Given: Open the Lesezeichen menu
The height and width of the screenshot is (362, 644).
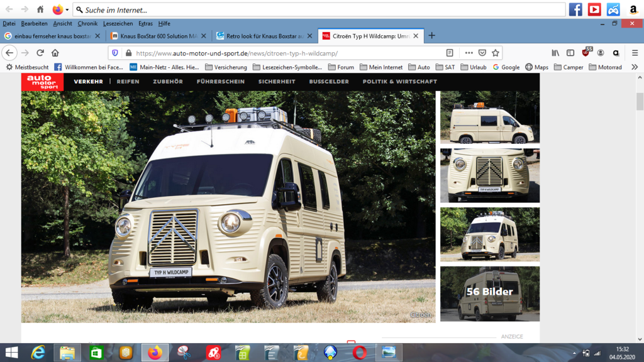Looking at the screenshot, I should tap(118, 23).
